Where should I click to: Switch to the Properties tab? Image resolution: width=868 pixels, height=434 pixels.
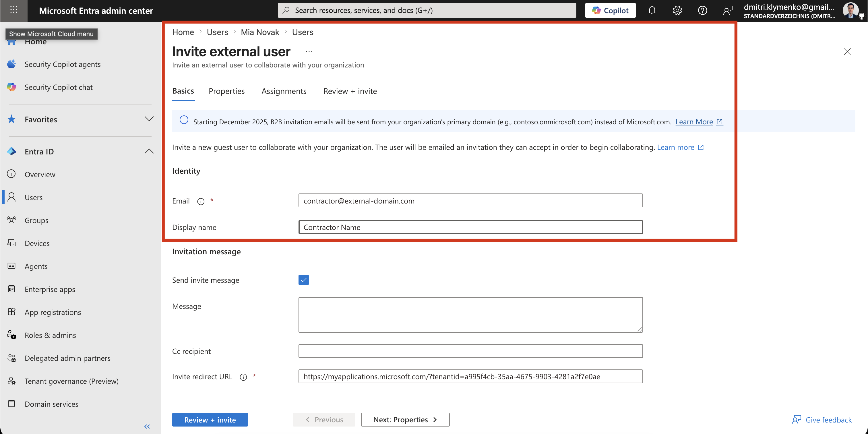(226, 91)
